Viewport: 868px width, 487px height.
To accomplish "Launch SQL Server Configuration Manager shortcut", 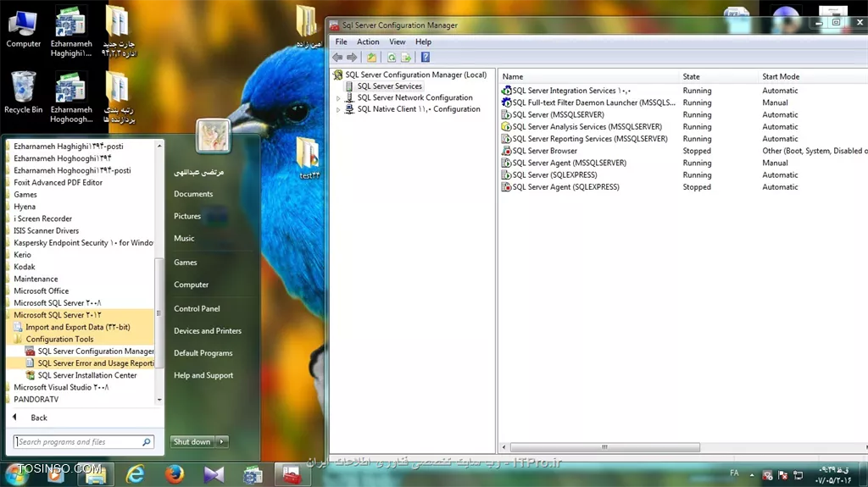I will point(89,351).
